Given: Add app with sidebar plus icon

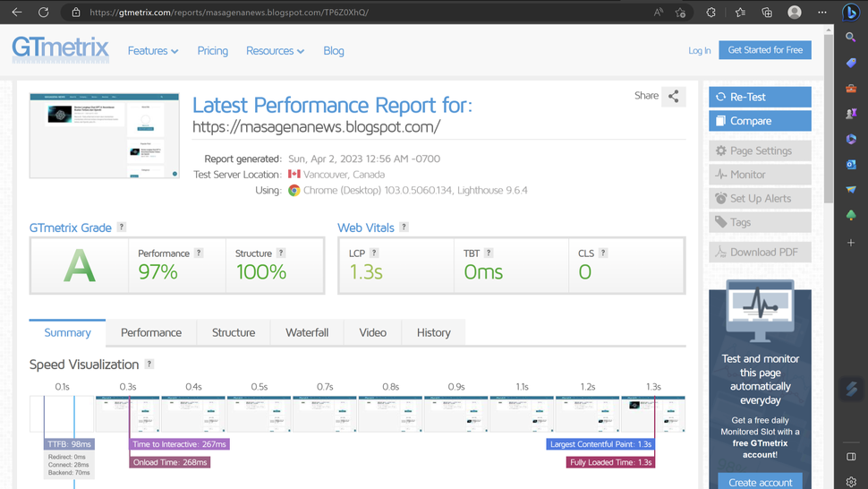Looking at the screenshot, I should [851, 243].
